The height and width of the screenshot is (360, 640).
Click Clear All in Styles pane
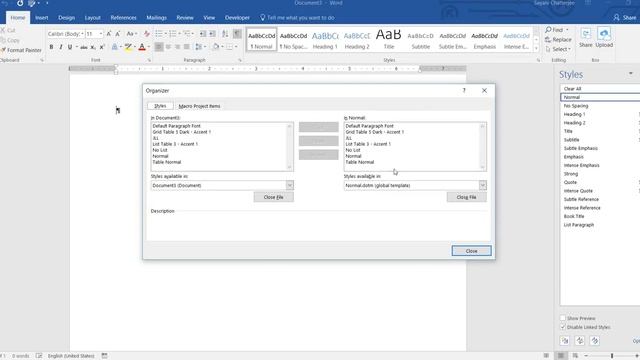pyautogui.click(x=572, y=89)
